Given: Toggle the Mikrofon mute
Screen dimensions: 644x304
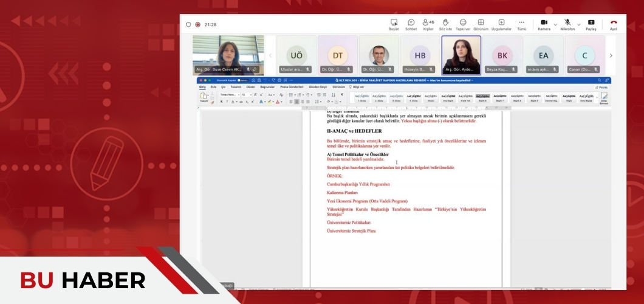Looking at the screenshot, I should (x=567, y=24).
